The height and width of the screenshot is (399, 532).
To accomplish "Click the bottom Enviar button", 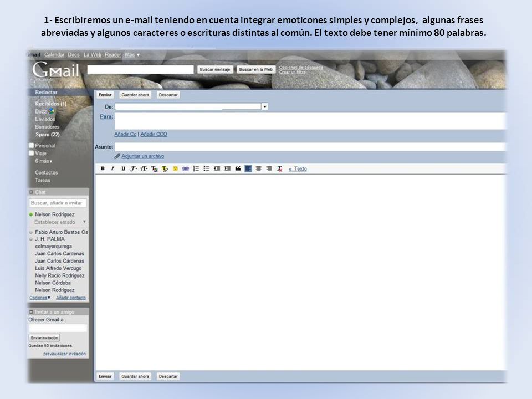I will coord(105,376).
